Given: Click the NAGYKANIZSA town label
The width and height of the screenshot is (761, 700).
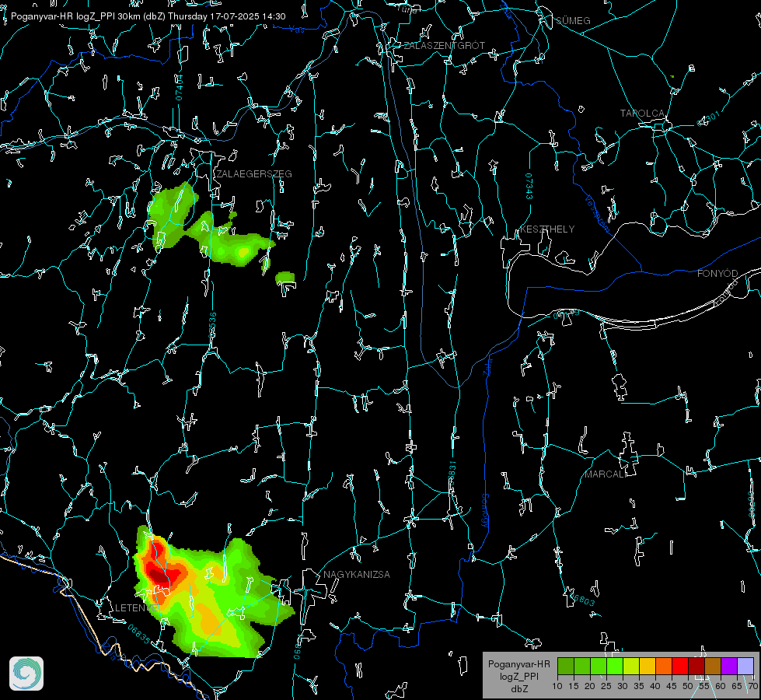Looking at the screenshot, I should pyautogui.click(x=357, y=574).
